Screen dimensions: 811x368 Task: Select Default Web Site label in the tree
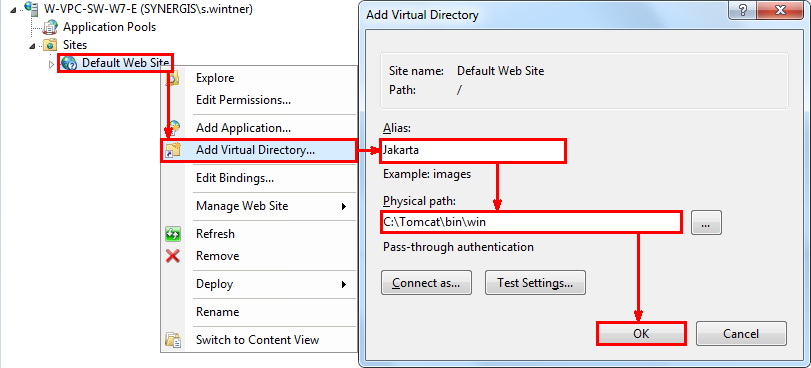(x=125, y=63)
